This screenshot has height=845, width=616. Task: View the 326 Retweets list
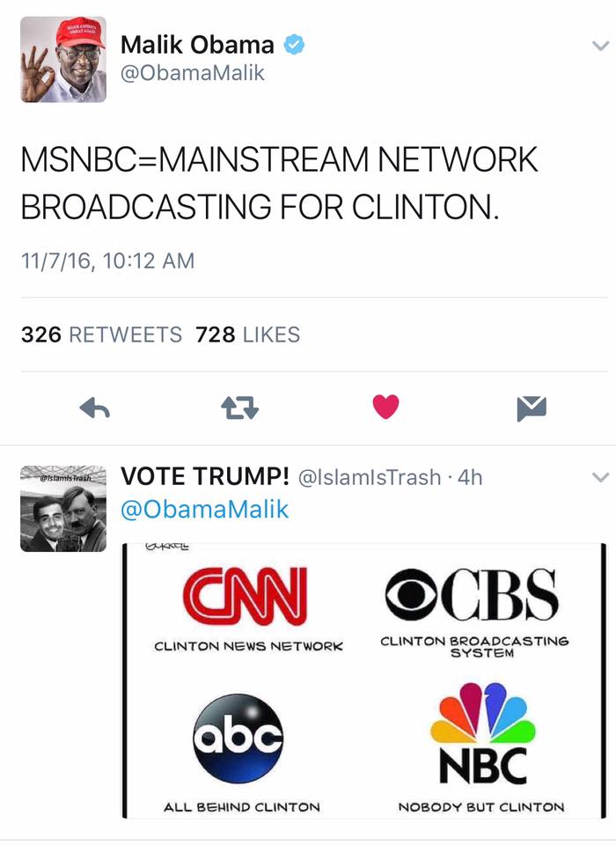coord(101,334)
